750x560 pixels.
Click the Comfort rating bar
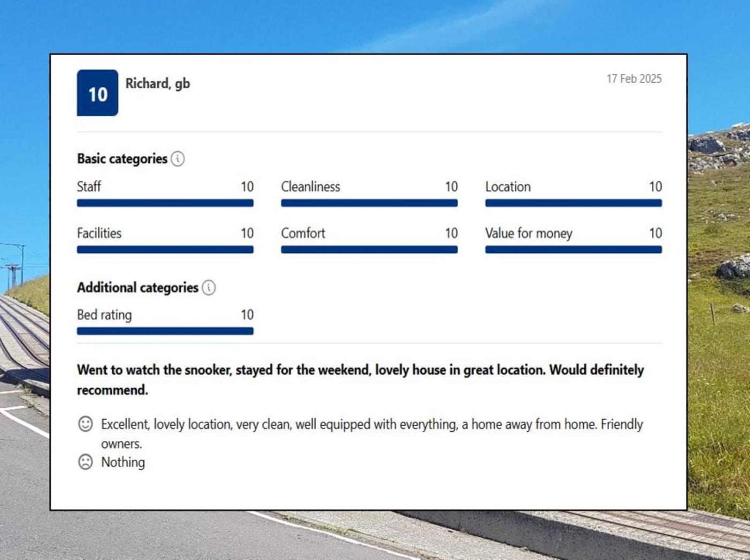(x=369, y=250)
